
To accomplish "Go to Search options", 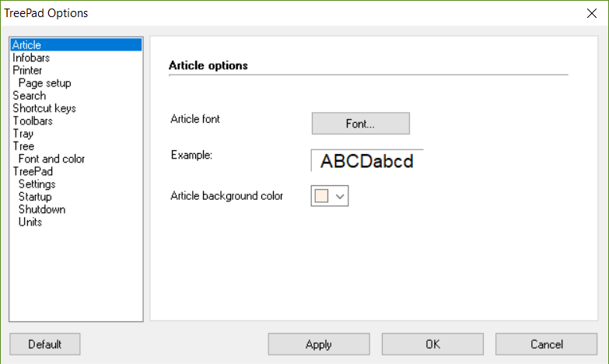I will point(29,96).
